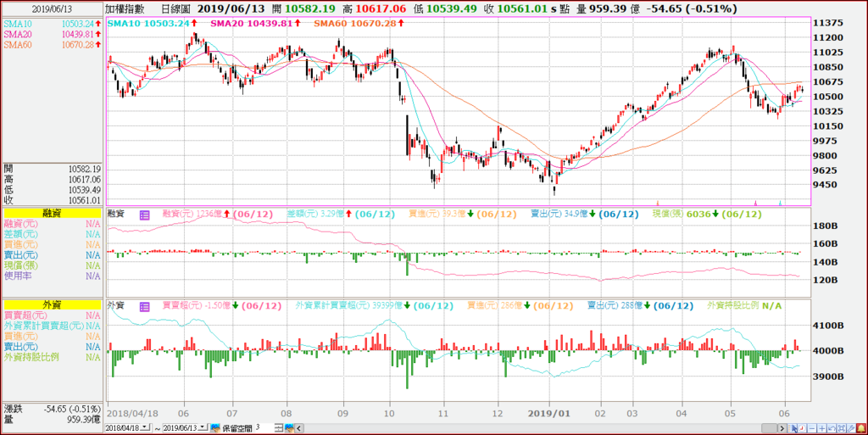Click 開 10582.19 row in left panel

point(52,169)
